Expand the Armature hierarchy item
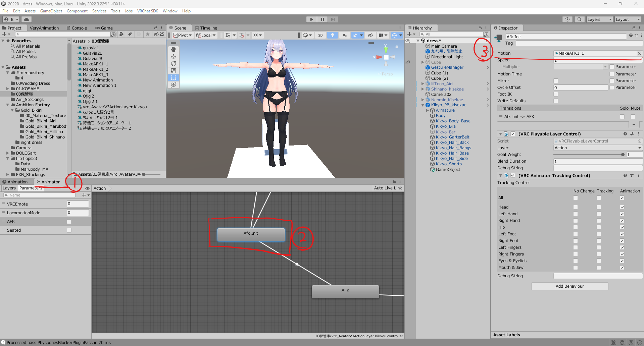The width and height of the screenshot is (644, 346). (428, 110)
